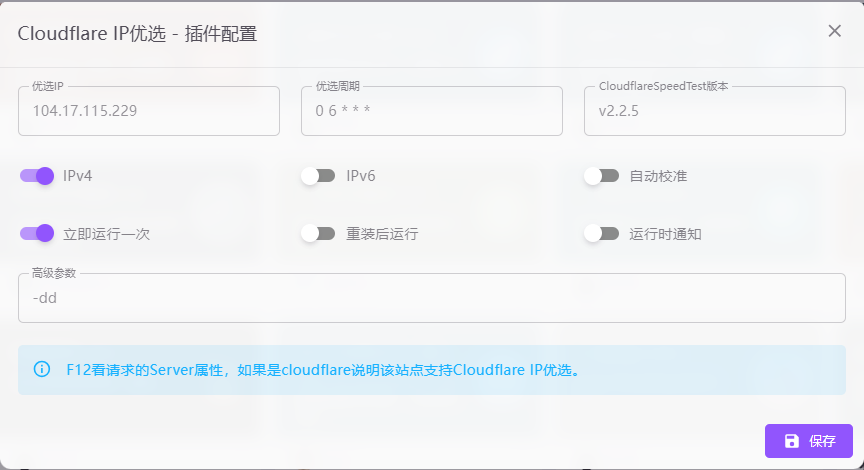The image size is (864, 470).
Task: Click the dialog title Cloudflare IP优选 - 插件配置
Action: pos(138,33)
